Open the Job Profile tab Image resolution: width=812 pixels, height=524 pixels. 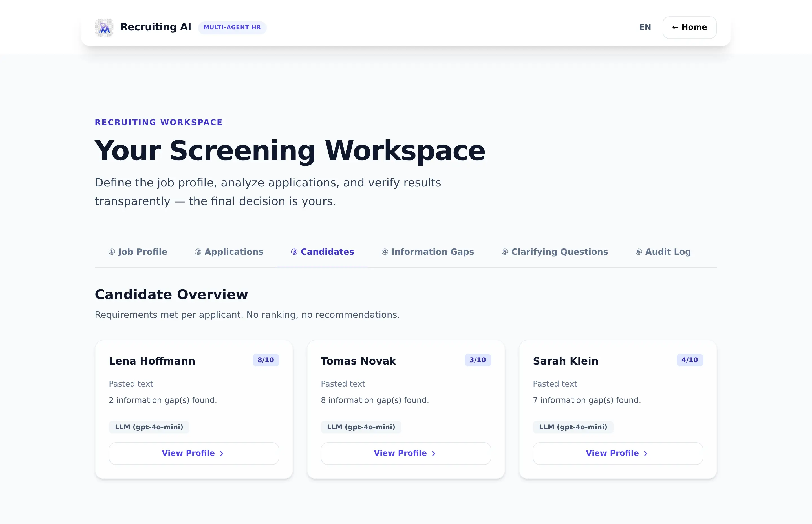(138, 252)
